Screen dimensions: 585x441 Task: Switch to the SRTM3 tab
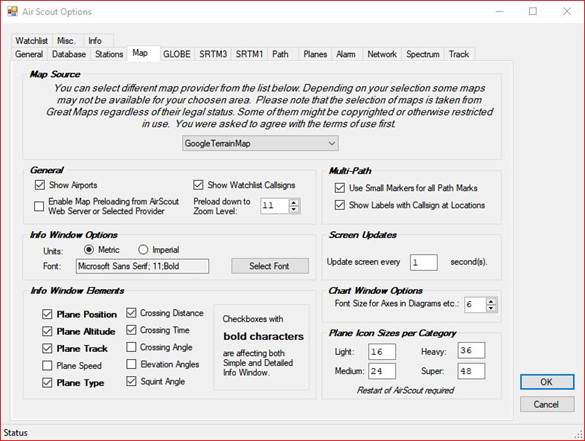[213, 54]
